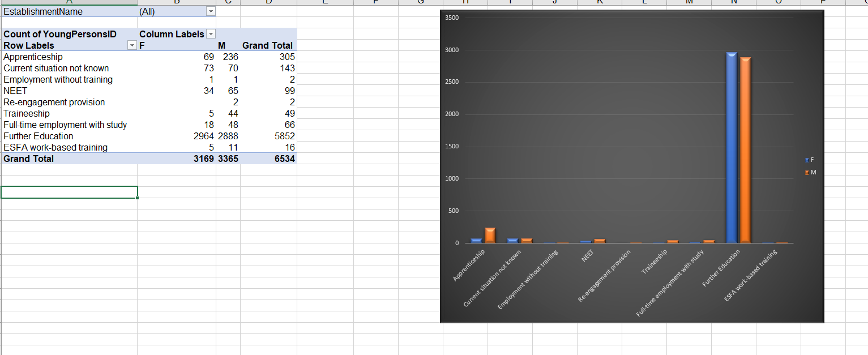Click the 3500 axis label on chart
Viewport: 868px width, 355px height.
[x=452, y=18]
